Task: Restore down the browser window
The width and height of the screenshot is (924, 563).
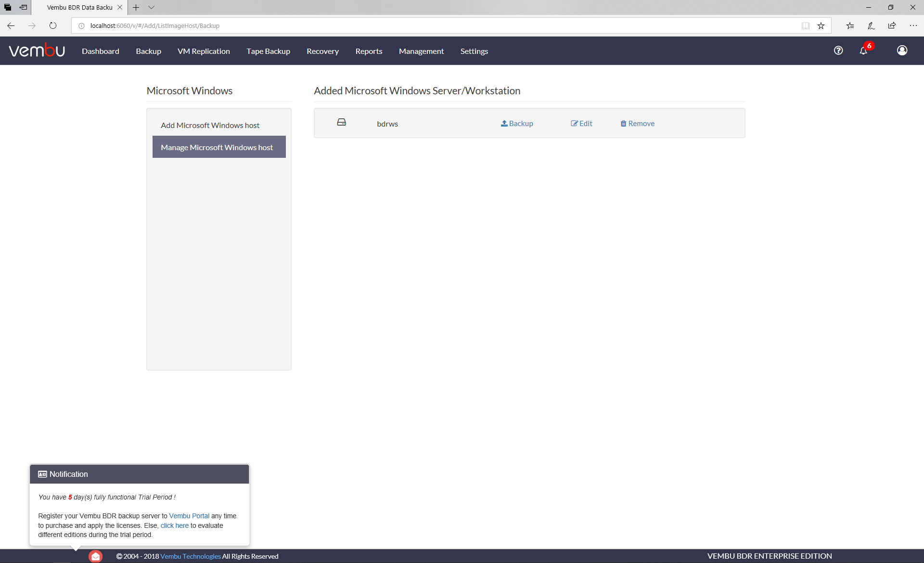Action: pos(891,7)
